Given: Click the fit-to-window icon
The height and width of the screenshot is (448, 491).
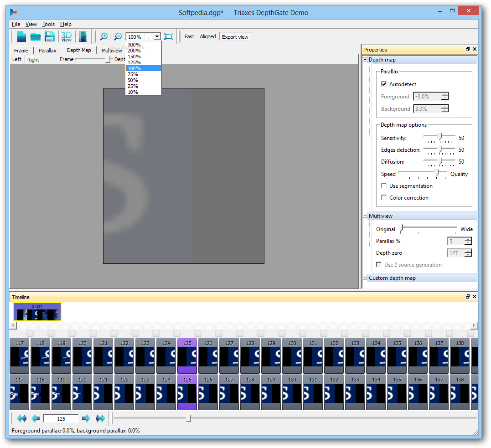Looking at the screenshot, I should [169, 36].
